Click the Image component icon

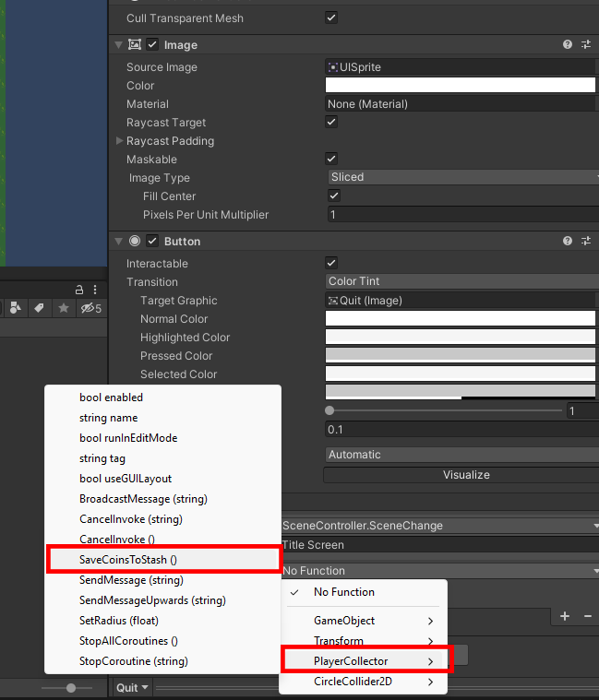click(x=135, y=44)
